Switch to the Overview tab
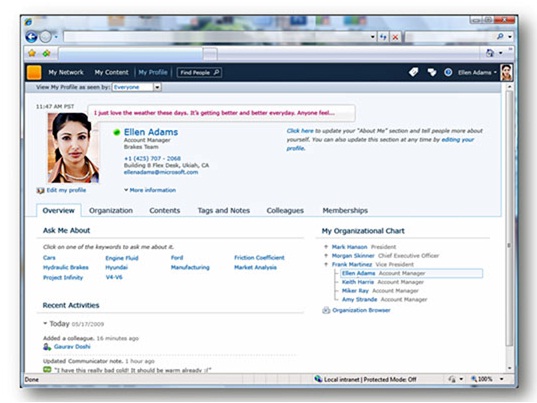The width and height of the screenshot is (537, 403). click(59, 210)
